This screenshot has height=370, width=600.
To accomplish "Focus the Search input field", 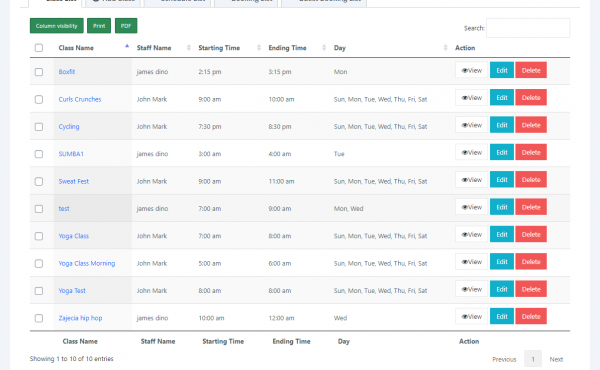I will tap(528, 28).
